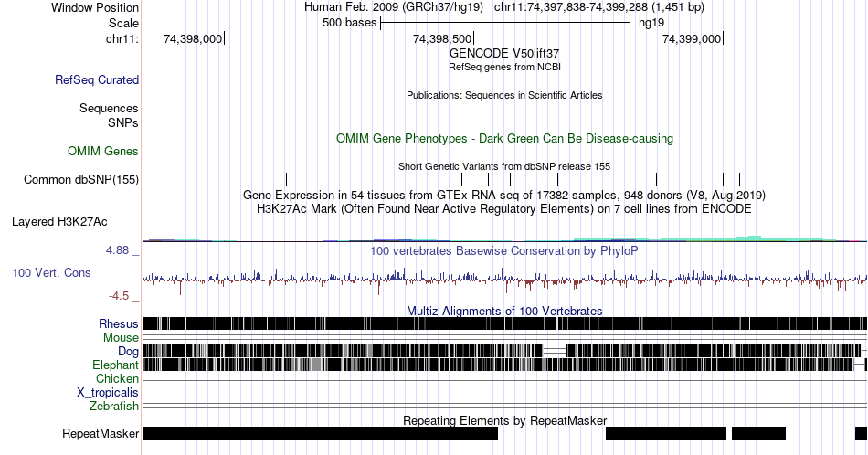Screen dimensions: 868x455
Task: Click the RepeatMasker track label
Action: 101,433
